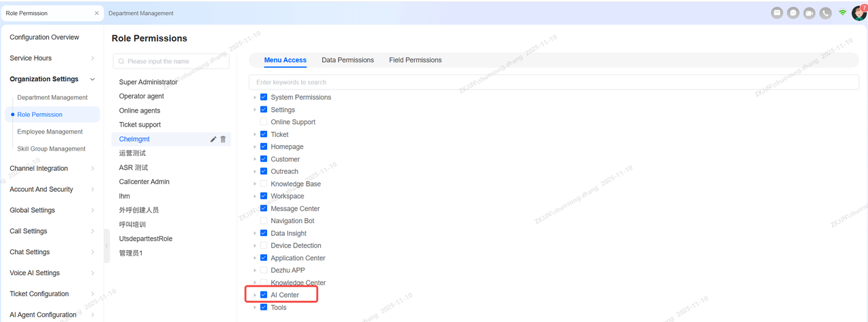868x322 pixels.
Task: Open the chat bubble icon in header
Action: tap(793, 13)
